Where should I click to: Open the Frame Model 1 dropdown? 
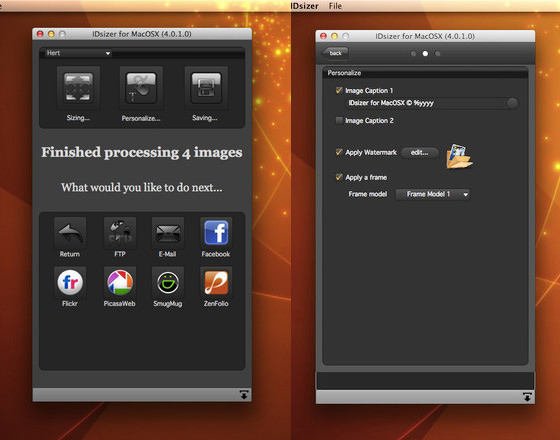point(432,194)
